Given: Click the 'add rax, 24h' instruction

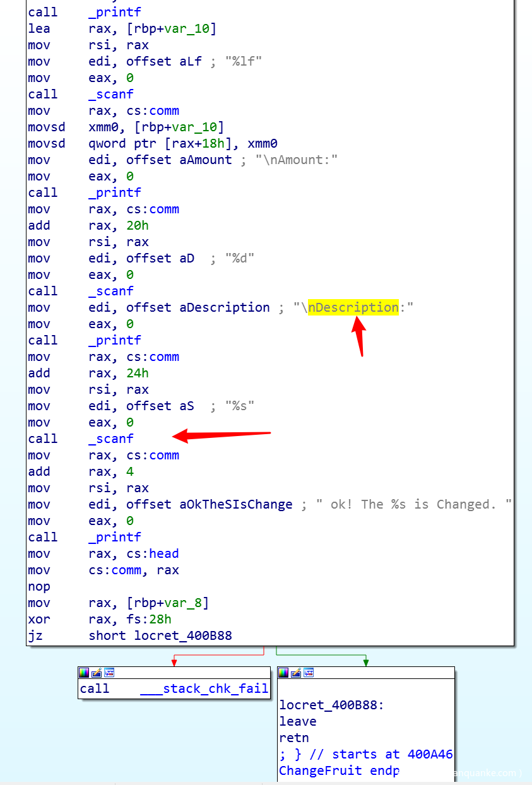Looking at the screenshot, I should (88, 373).
